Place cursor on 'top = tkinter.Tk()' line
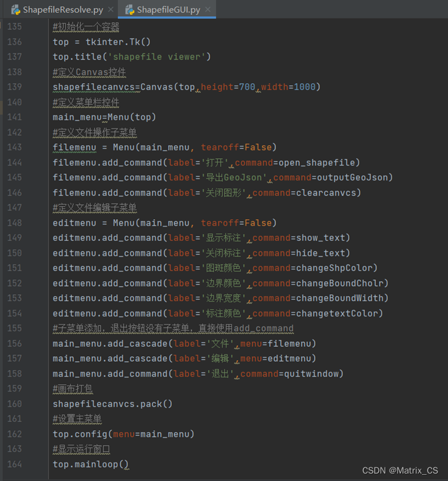 coord(102,42)
